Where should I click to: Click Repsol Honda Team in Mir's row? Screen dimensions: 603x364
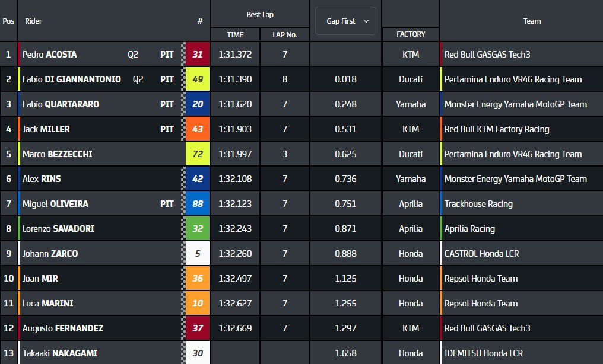pyautogui.click(x=481, y=279)
